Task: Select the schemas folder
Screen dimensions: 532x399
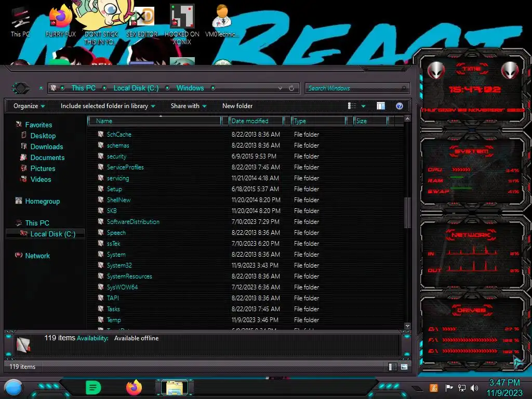Action: coord(118,145)
